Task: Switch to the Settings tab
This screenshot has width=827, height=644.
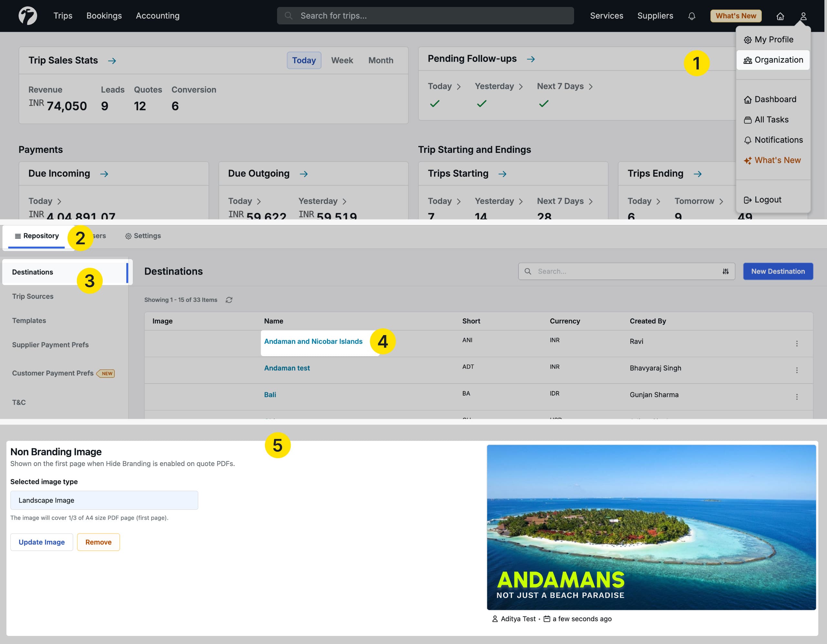Action: point(143,236)
